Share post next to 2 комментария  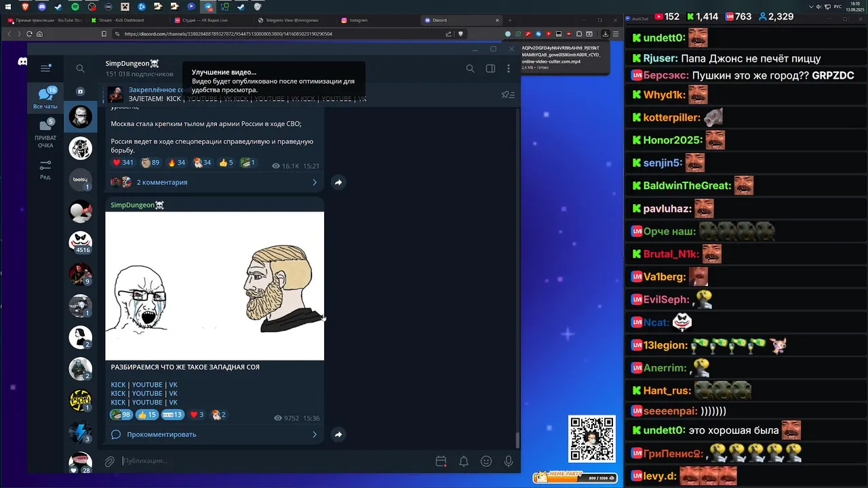click(338, 182)
